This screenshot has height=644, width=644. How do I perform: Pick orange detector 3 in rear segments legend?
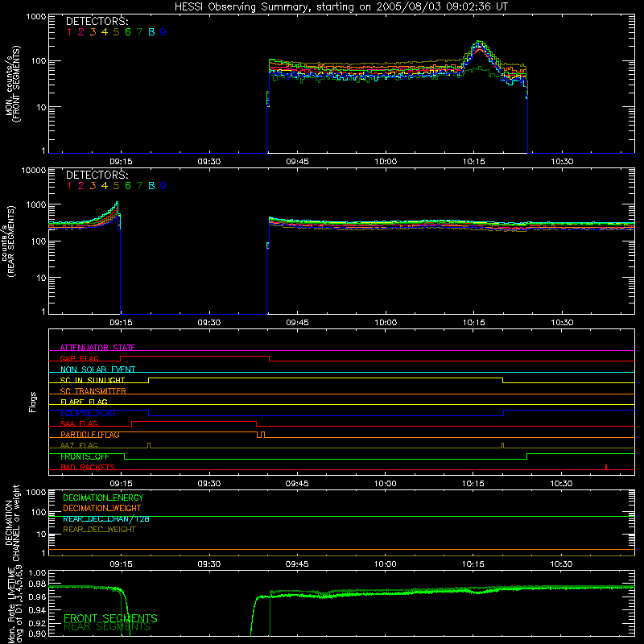coord(93,186)
